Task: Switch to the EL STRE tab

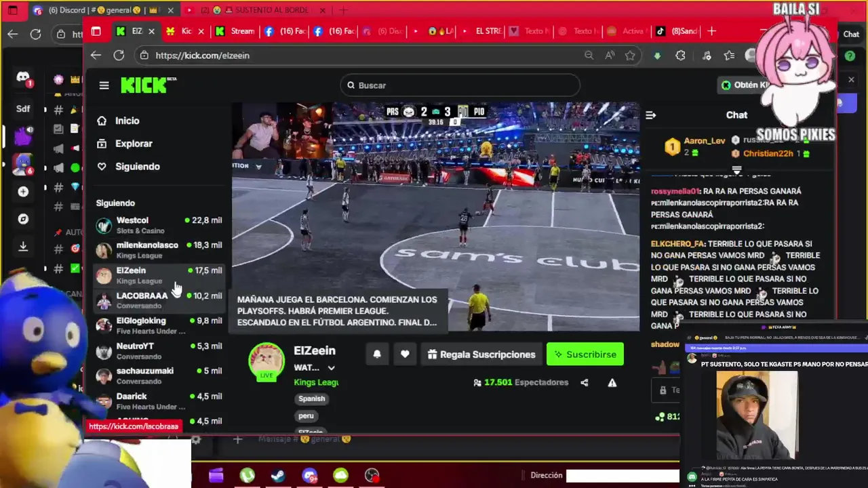Action: pos(481,31)
